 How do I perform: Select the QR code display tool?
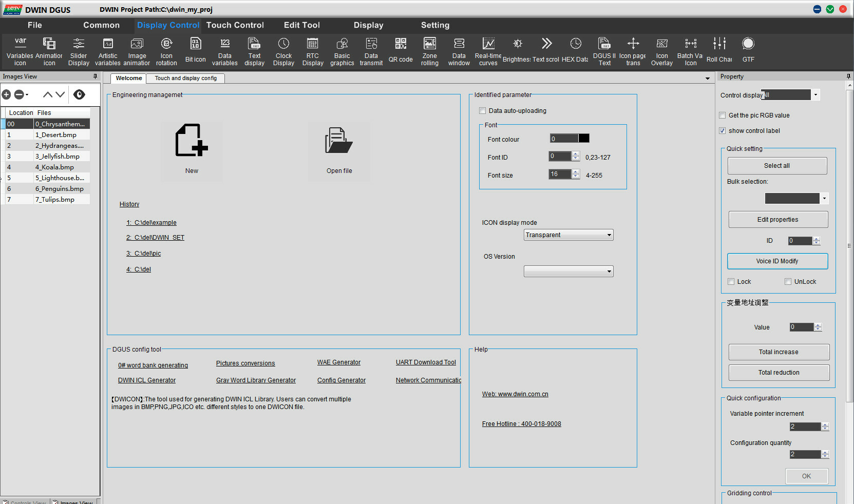click(401, 50)
